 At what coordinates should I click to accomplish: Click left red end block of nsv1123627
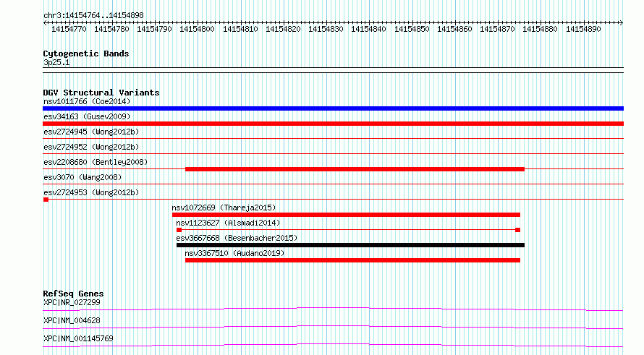(x=179, y=230)
